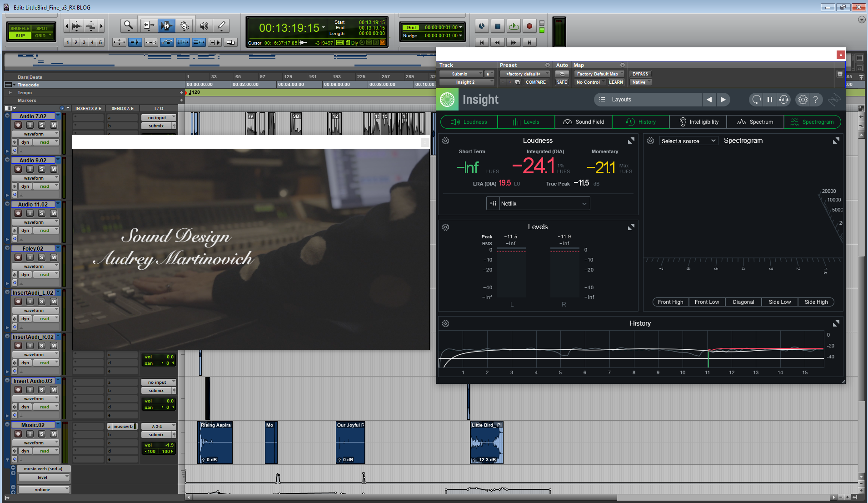This screenshot has height=503, width=868.
Task: Open Levels panel settings gear
Action: (x=446, y=227)
